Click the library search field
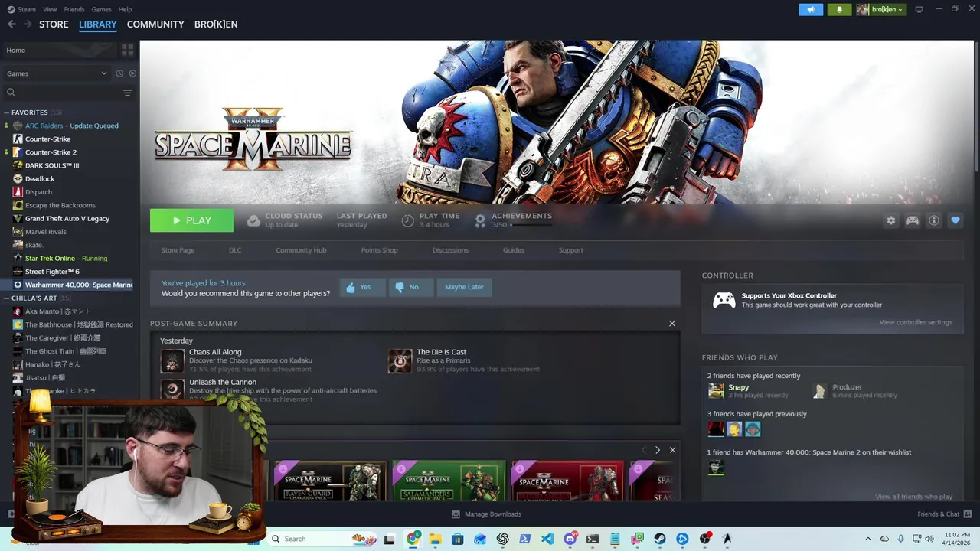 click(x=61, y=93)
